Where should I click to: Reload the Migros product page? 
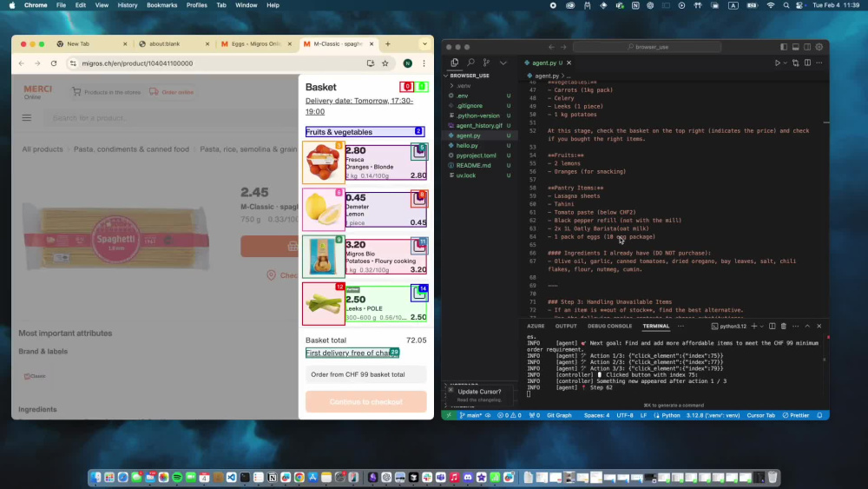pos(54,63)
